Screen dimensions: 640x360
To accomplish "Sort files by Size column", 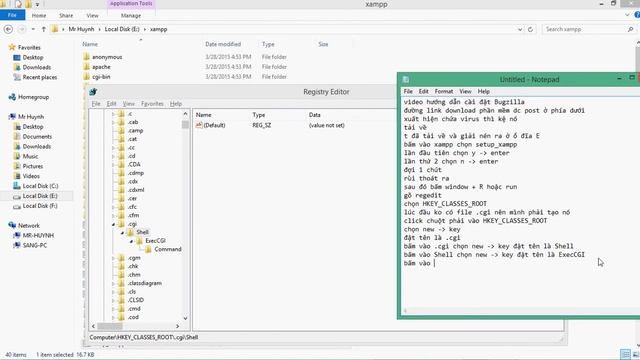I will (x=323, y=44).
